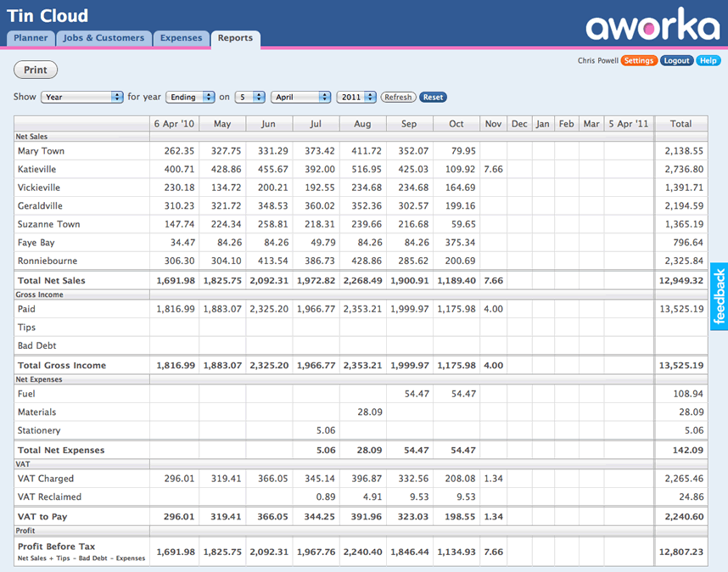Open the Jobs & Customers tab

click(x=104, y=38)
